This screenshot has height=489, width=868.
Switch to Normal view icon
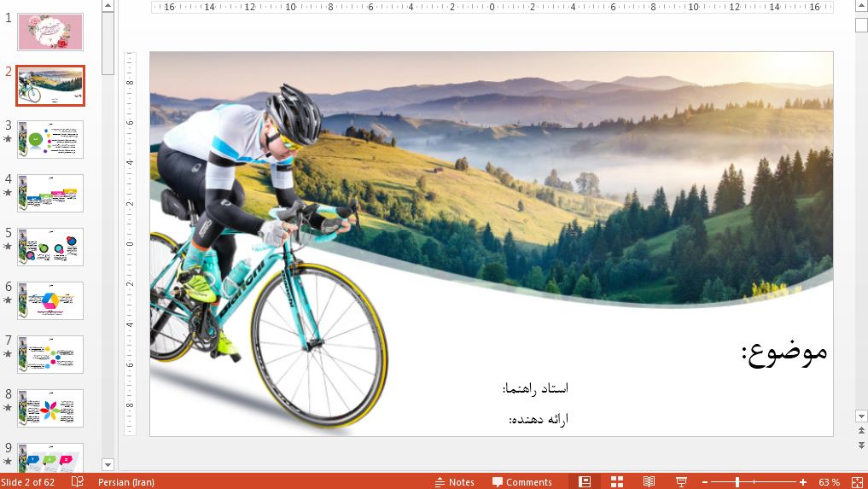(x=585, y=482)
